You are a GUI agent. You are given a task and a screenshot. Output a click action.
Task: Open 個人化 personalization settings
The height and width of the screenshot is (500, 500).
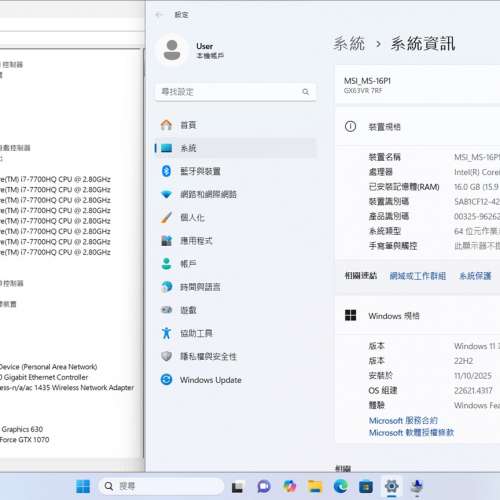coord(236,218)
